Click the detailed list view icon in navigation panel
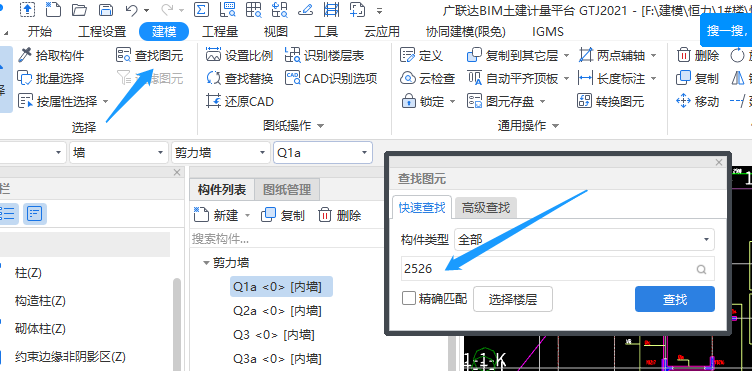Screen dimensions: 752x371 (34, 214)
